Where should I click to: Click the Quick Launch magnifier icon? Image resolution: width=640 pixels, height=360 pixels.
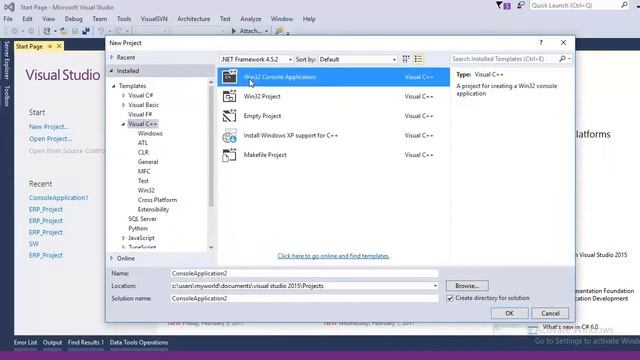click(624, 5)
